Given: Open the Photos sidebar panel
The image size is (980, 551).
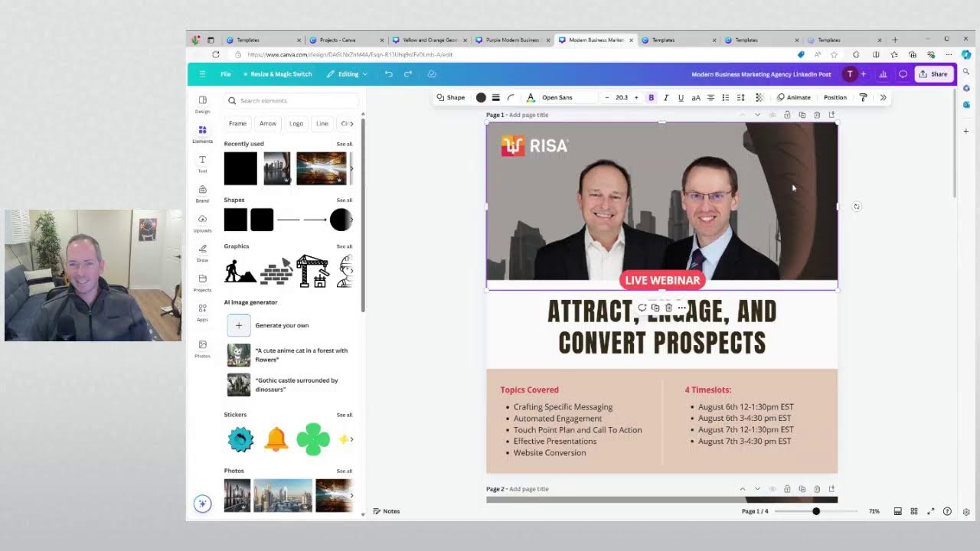Looking at the screenshot, I should pyautogui.click(x=202, y=348).
